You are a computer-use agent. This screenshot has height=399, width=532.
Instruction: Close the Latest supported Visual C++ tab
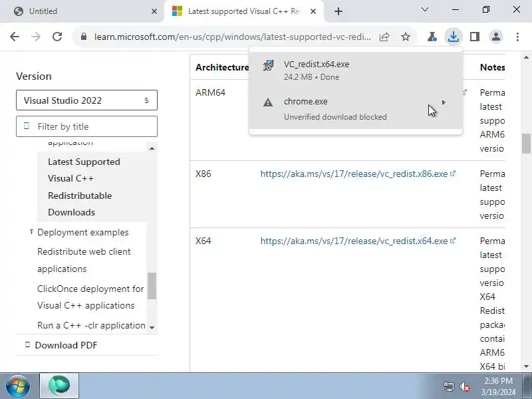tap(313, 11)
